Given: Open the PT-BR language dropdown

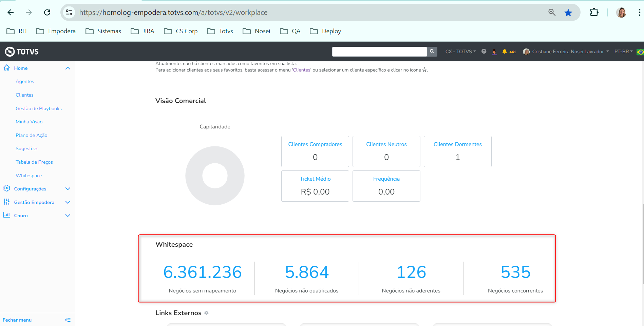Looking at the screenshot, I should [624, 52].
